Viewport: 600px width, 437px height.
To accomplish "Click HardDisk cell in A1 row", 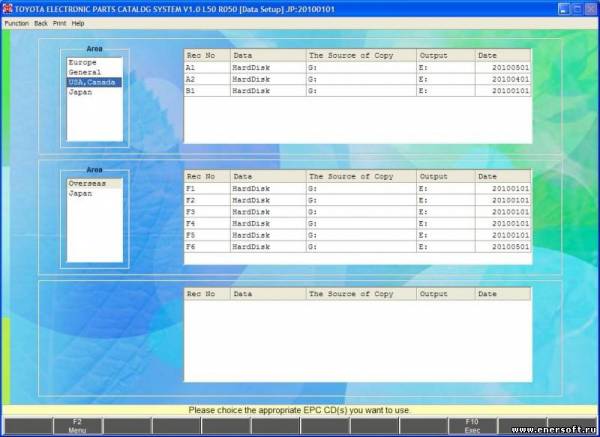I will (268, 68).
